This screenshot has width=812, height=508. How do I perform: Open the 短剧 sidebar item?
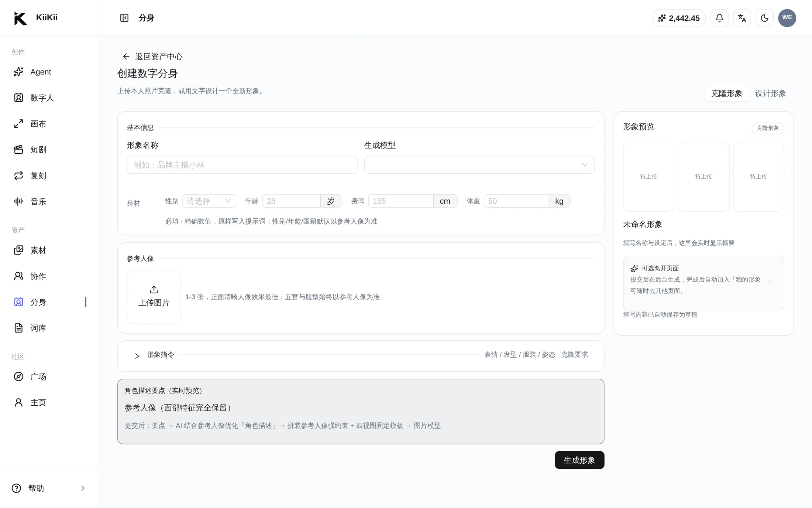tap(49, 150)
